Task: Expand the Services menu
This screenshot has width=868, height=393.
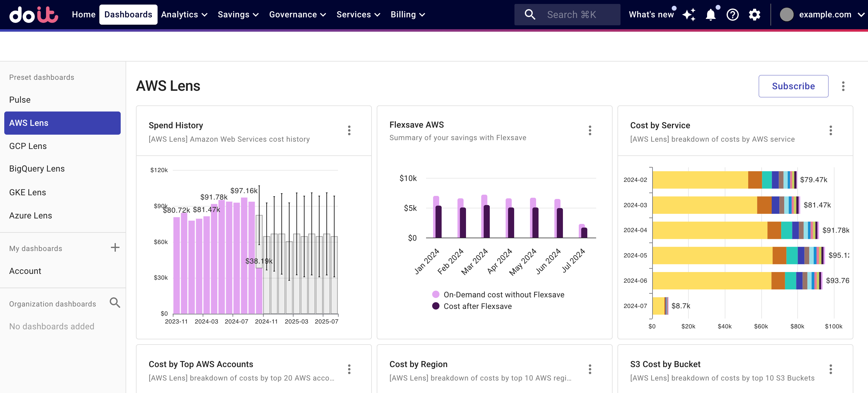Action: click(x=358, y=15)
